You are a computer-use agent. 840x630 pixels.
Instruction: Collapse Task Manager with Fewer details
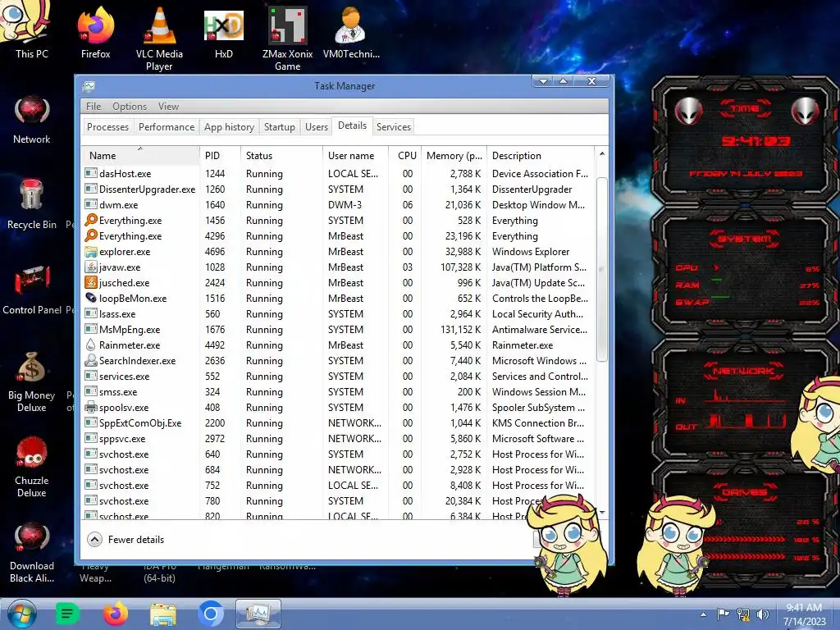pos(126,540)
